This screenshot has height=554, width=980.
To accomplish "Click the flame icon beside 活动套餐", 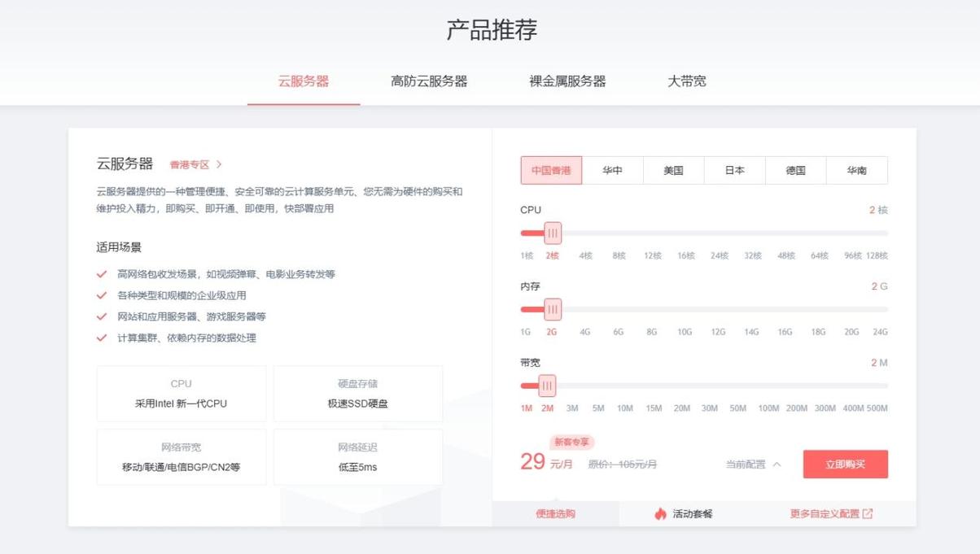I will coord(660,514).
